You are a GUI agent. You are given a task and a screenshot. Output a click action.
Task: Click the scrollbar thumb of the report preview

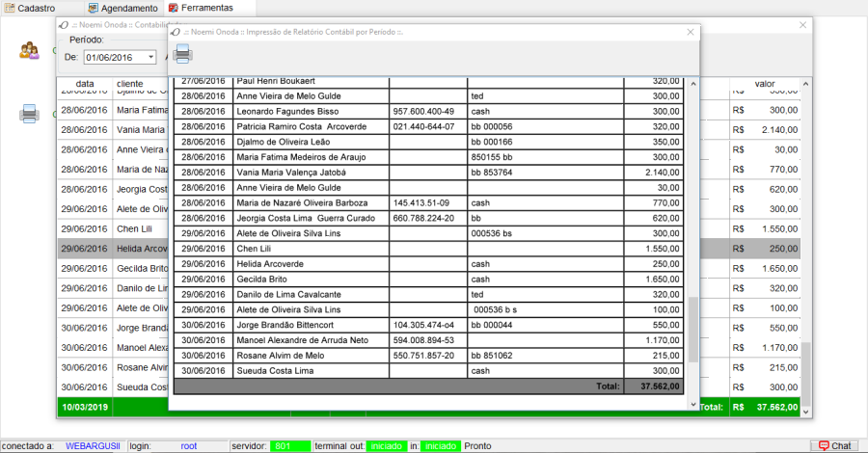point(692,328)
